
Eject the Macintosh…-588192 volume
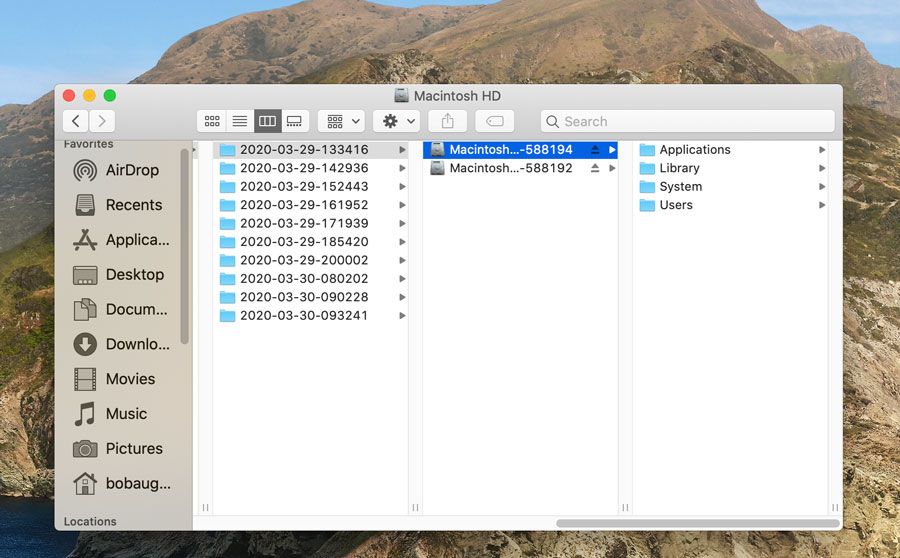coord(595,168)
